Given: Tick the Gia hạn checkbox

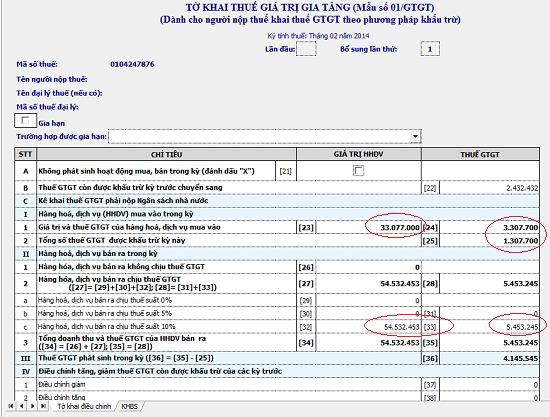Looking at the screenshot, I should (25, 121).
